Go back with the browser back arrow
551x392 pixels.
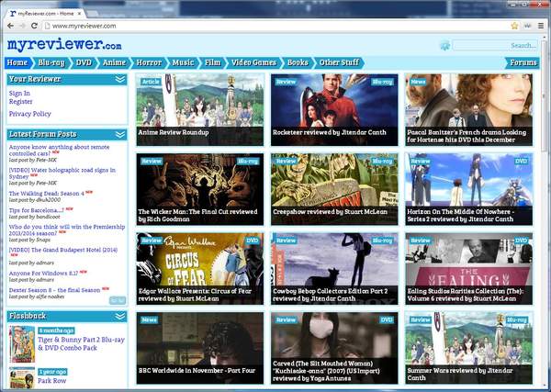[10, 26]
